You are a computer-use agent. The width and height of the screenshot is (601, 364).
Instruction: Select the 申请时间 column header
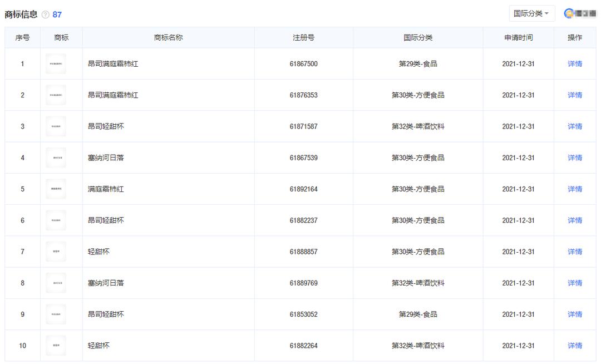pos(515,37)
